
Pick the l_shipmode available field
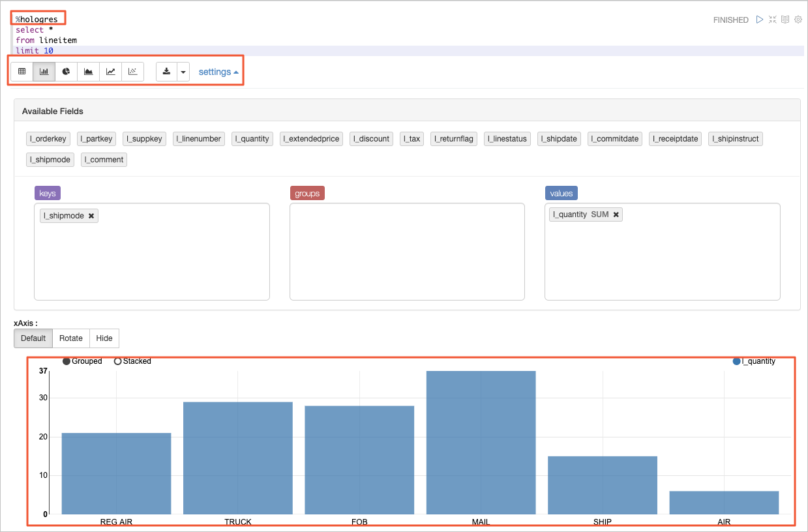pyautogui.click(x=51, y=160)
